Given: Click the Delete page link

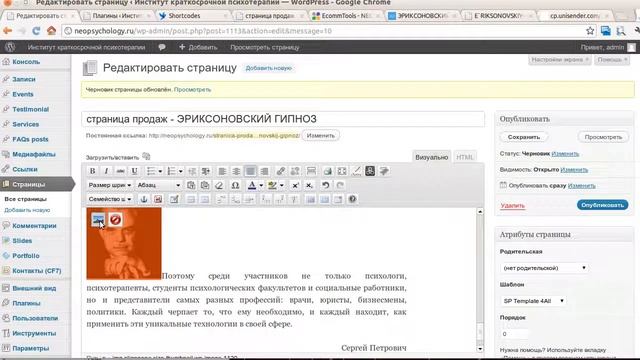Looking at the screenshot, I should pyautogui.click(x=513, y=206).
